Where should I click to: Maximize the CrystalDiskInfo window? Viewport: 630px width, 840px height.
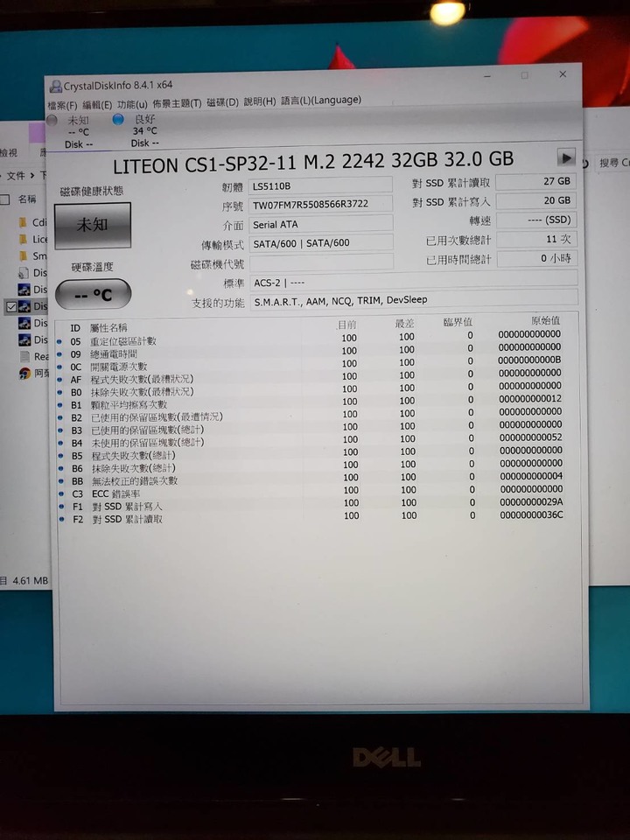[x=525, y=75]
